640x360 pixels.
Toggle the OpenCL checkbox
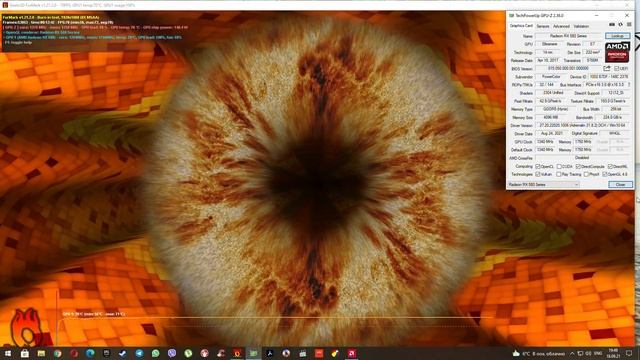pyautogui.click(x=538, y=167)
